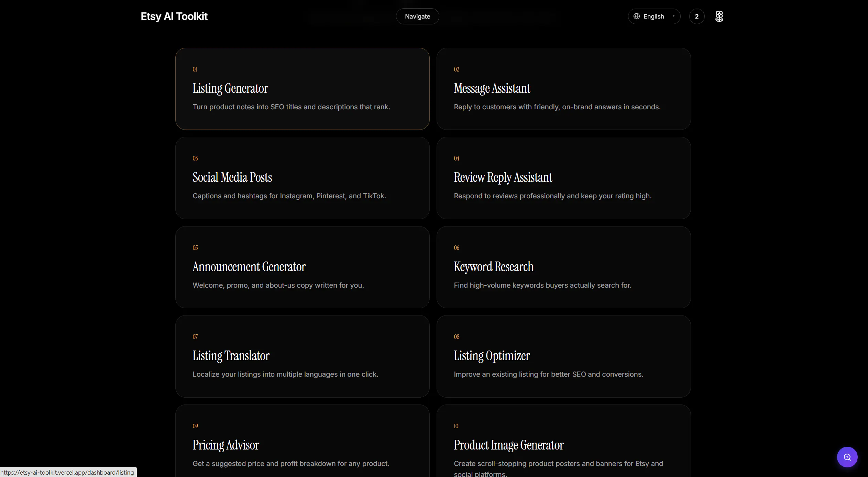Click text 'Turn product notes into SEO titles'
This screenshot has width=868, height=477.
point(247,107)
